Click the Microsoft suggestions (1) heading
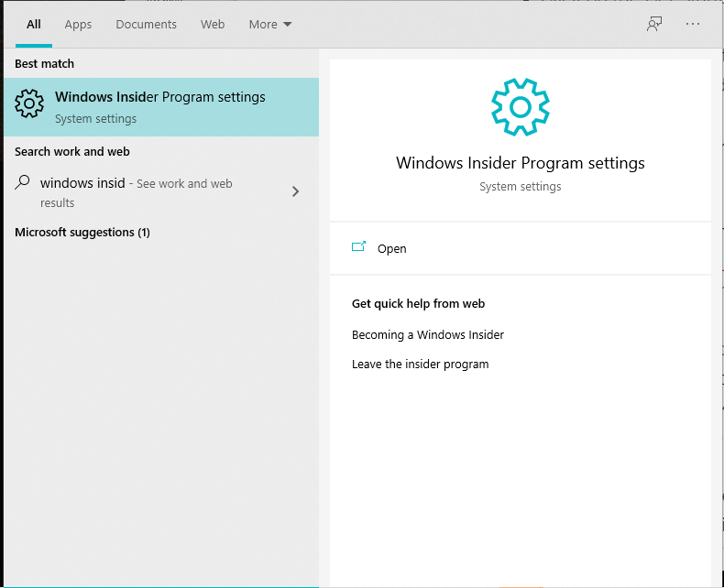The image size is (724, 588). coord(82,233)
